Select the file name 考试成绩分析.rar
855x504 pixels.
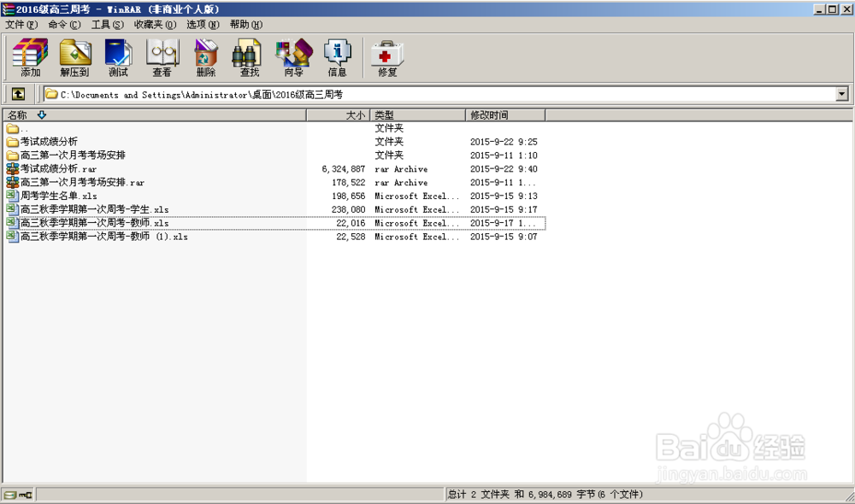(x=58, y=169)
